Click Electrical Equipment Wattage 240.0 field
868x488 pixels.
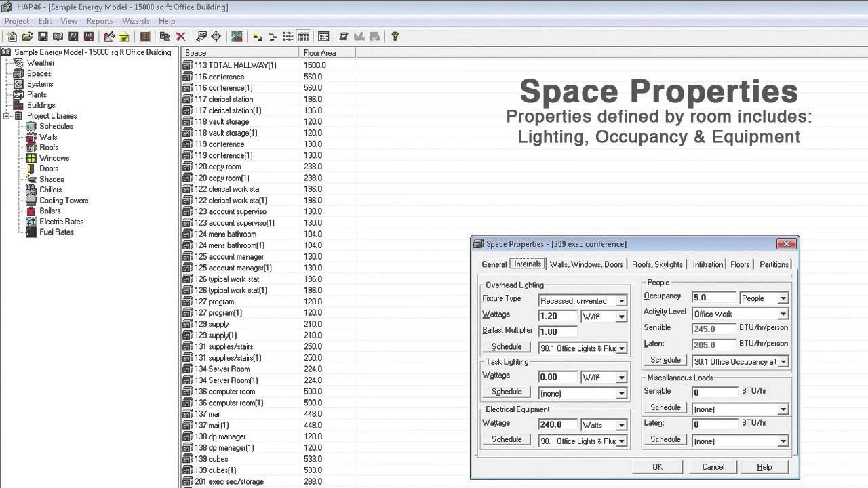[558, 425]
